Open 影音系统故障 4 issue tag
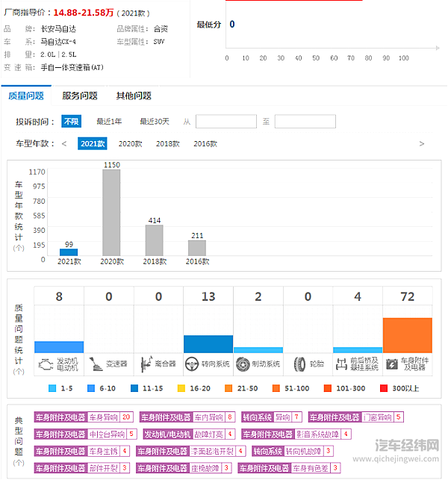Viewport: 448px width, 480px height. 296,434
